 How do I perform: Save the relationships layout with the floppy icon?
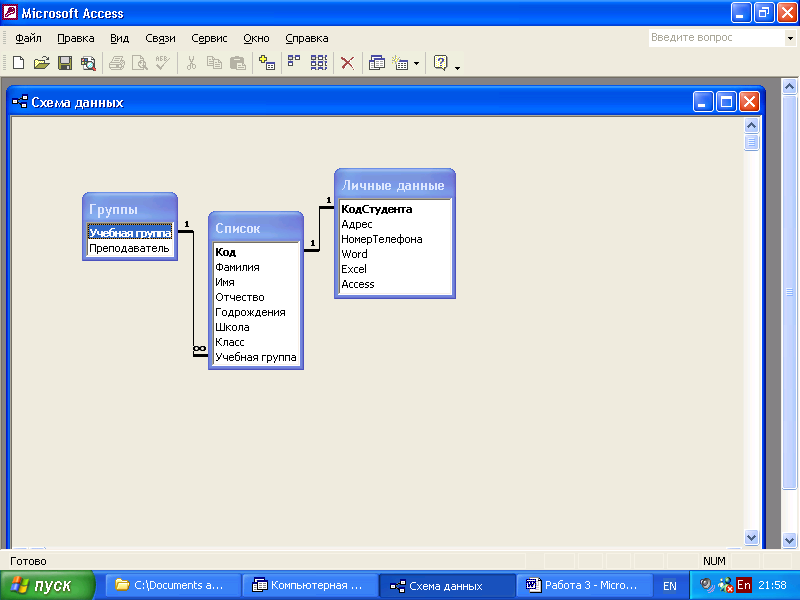[x=65, y=63]
